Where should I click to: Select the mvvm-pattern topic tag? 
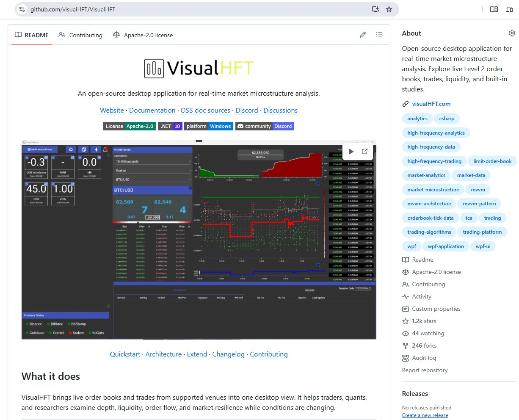coord(479,204)
